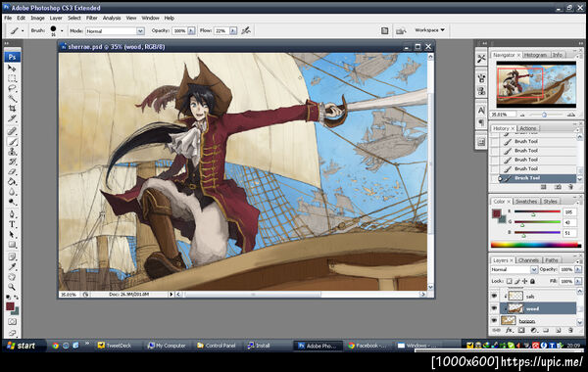Open the Character panel dock icon
The image size is (588, 372).
(481, 111)
